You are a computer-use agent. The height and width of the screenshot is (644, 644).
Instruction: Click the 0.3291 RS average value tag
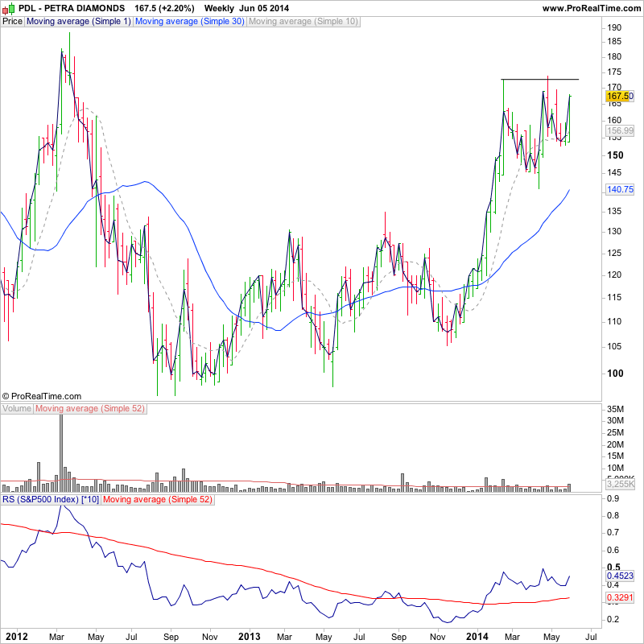tap(620, 597)
